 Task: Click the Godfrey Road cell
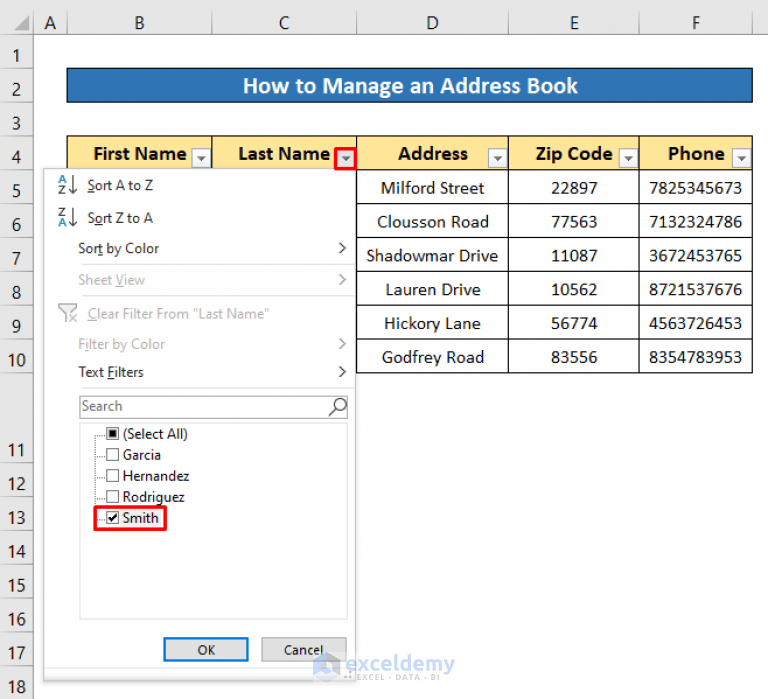click(432, 357)
